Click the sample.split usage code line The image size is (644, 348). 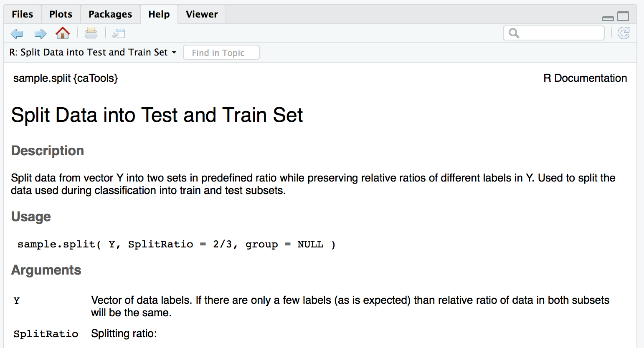point(176,245)
